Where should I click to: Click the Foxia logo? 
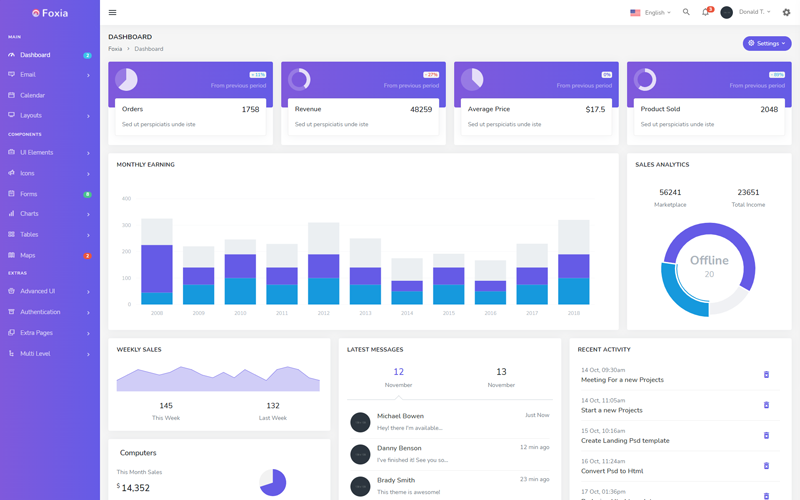49,13
